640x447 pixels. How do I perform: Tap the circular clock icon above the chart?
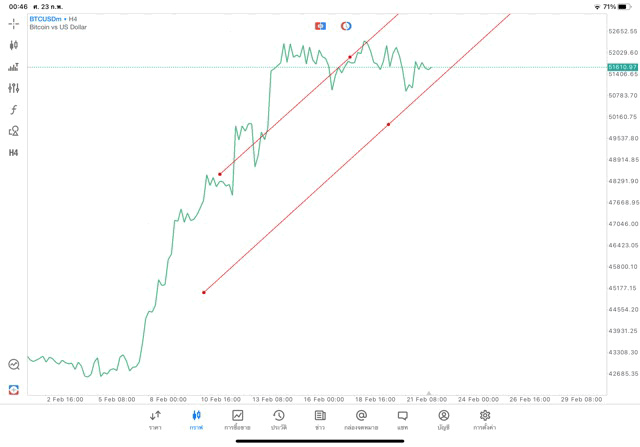pyautogui.click(x=346, y=26)
